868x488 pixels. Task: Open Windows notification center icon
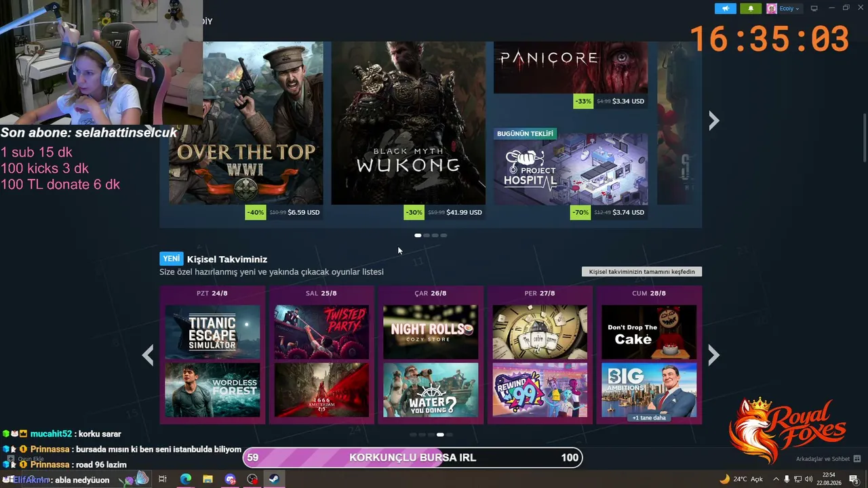854,479
